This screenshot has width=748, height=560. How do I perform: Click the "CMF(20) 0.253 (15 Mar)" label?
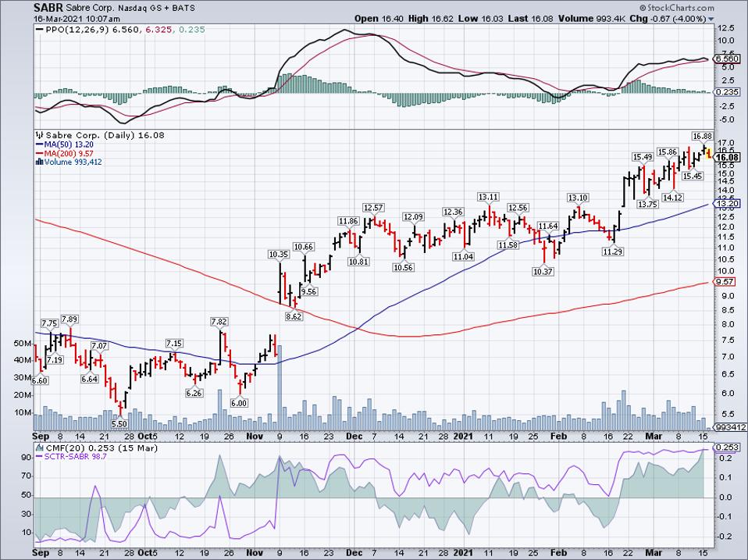(102, 448)
